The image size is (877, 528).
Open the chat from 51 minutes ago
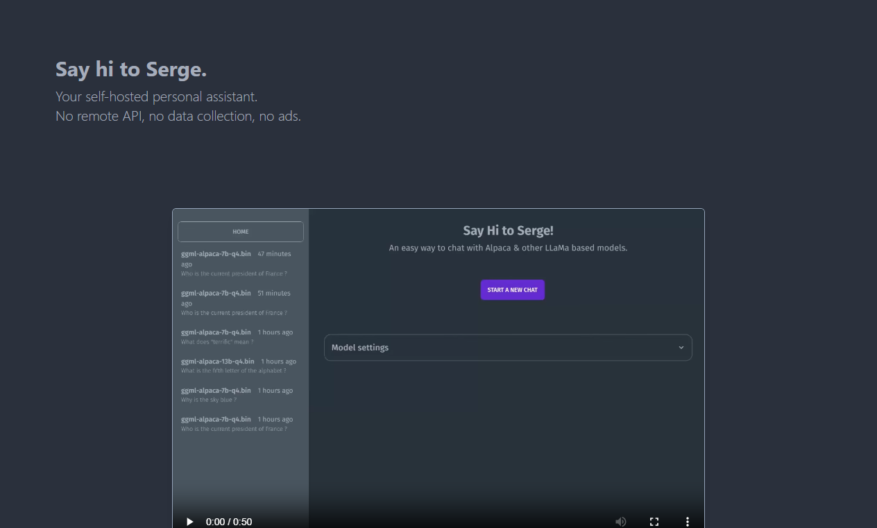click(239, 303)
